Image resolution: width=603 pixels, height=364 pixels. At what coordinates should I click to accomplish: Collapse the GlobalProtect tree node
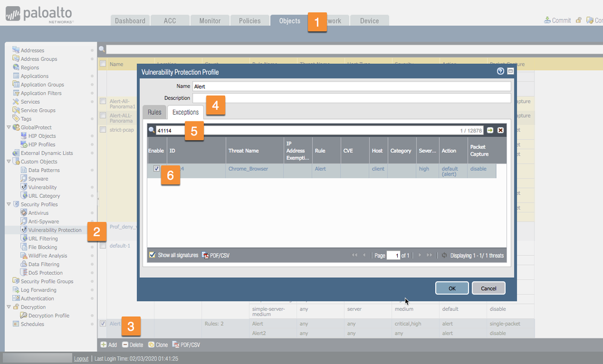tap(8, 127)
